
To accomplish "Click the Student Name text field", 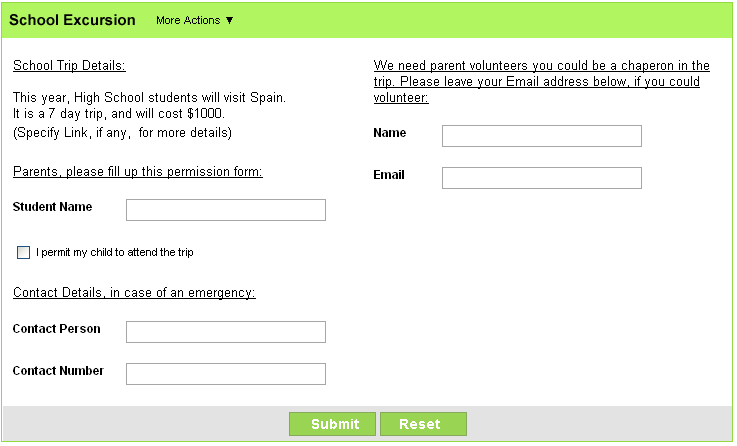I will coord(226,210).
